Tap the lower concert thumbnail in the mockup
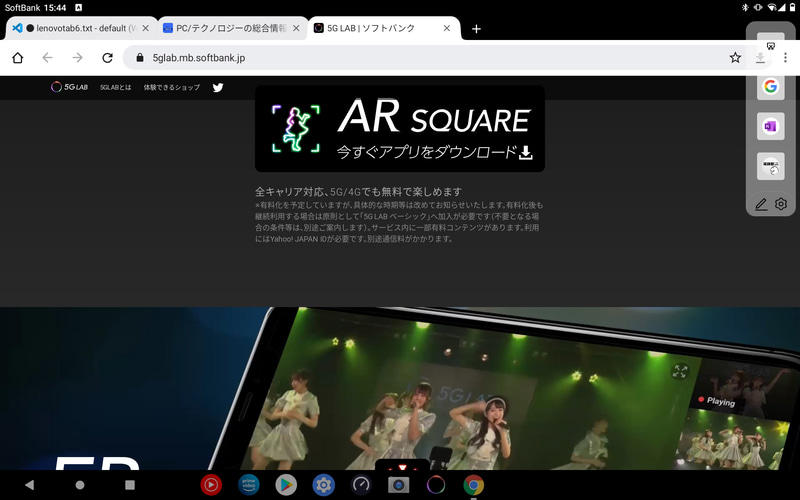This screenshot has height=500, width=800. [732, 441]
